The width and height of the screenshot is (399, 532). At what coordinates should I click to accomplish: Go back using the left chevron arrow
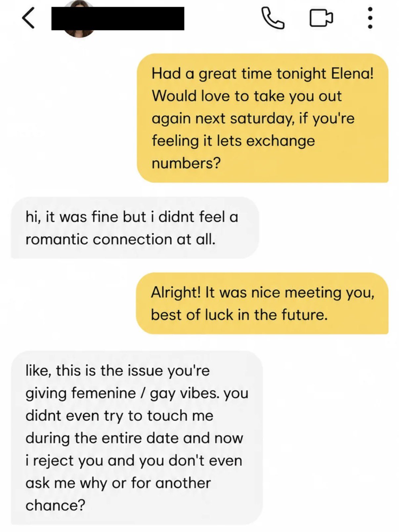pos(28,19)
